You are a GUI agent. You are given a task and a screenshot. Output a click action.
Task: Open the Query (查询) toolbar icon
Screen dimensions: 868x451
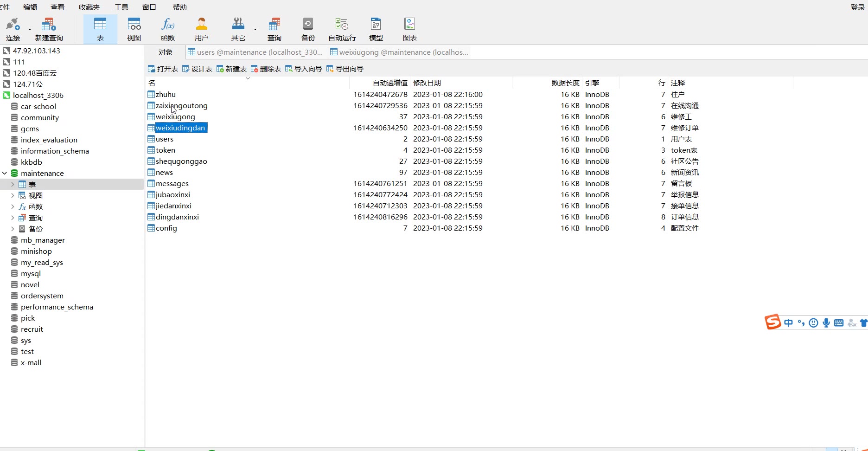pyautogui.click(x=274, y=29)
